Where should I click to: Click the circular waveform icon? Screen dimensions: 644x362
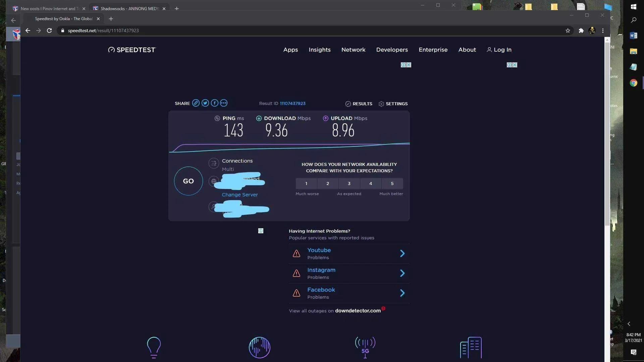260,348
